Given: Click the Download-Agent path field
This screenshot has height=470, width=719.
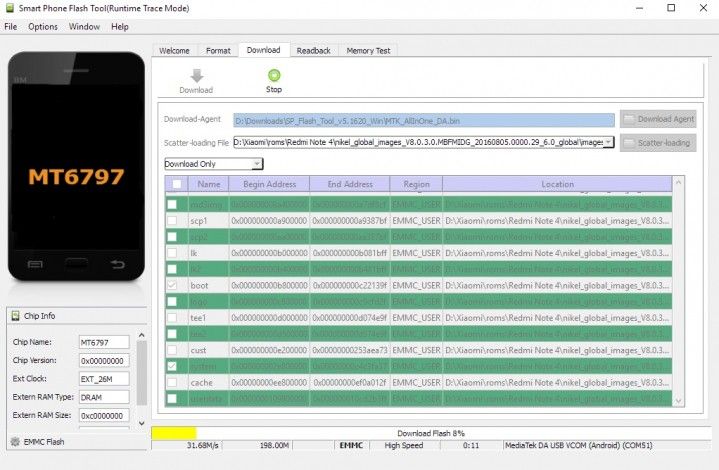Looking at the screenshot, I should point(424,121).
